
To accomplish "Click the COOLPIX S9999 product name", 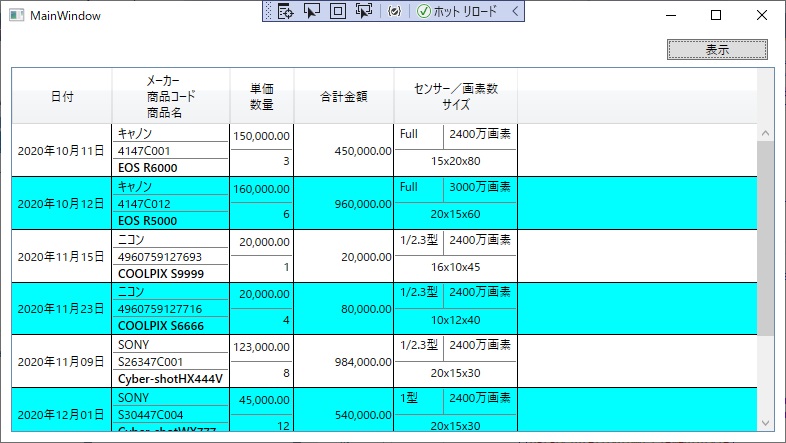I will pyautogui.click(x=161, y=274).
